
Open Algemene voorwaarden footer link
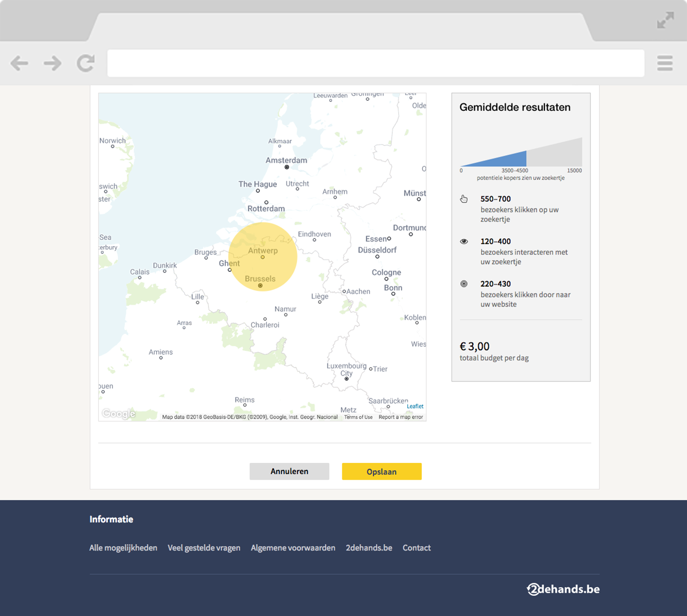pos(293,548)
